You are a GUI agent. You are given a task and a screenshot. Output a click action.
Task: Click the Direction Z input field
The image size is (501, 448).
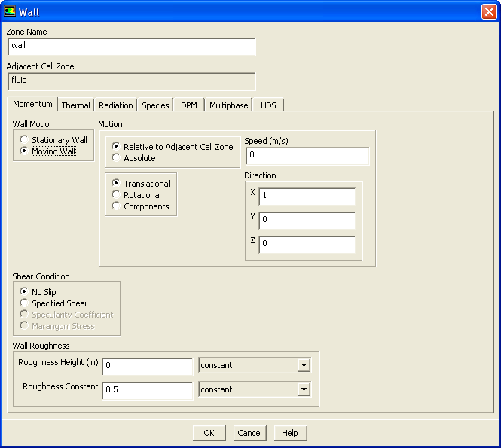point(307,245)
